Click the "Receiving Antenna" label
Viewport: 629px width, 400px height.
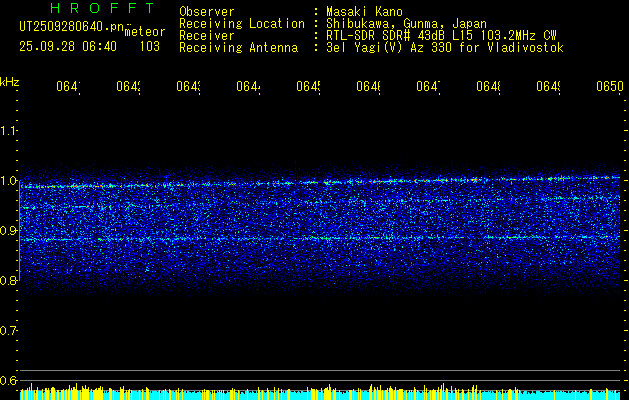pos(238,48)
